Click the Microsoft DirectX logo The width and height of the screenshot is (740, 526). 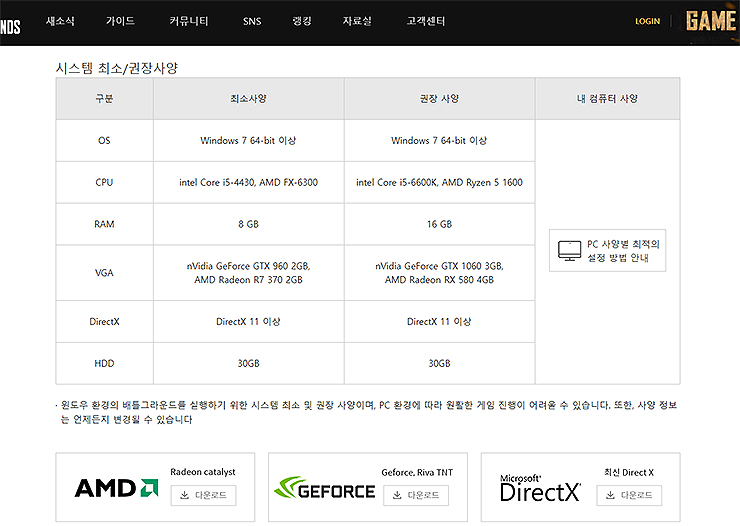[540, 488]
